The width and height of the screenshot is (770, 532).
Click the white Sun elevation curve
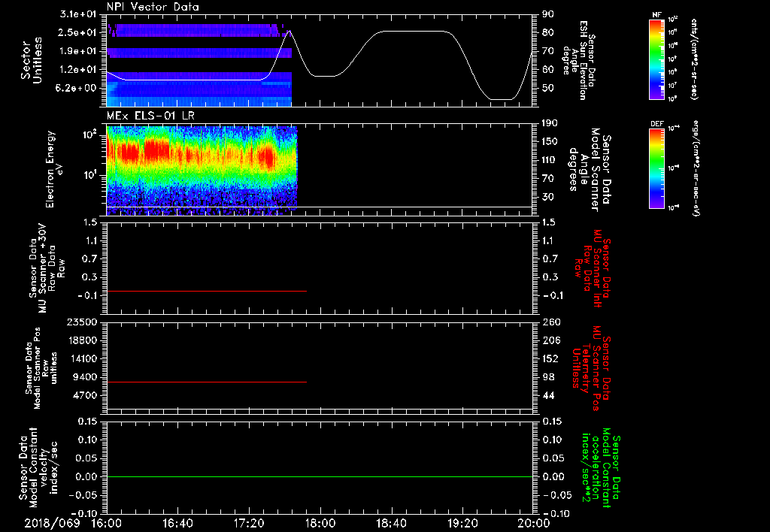coord(413,32)
